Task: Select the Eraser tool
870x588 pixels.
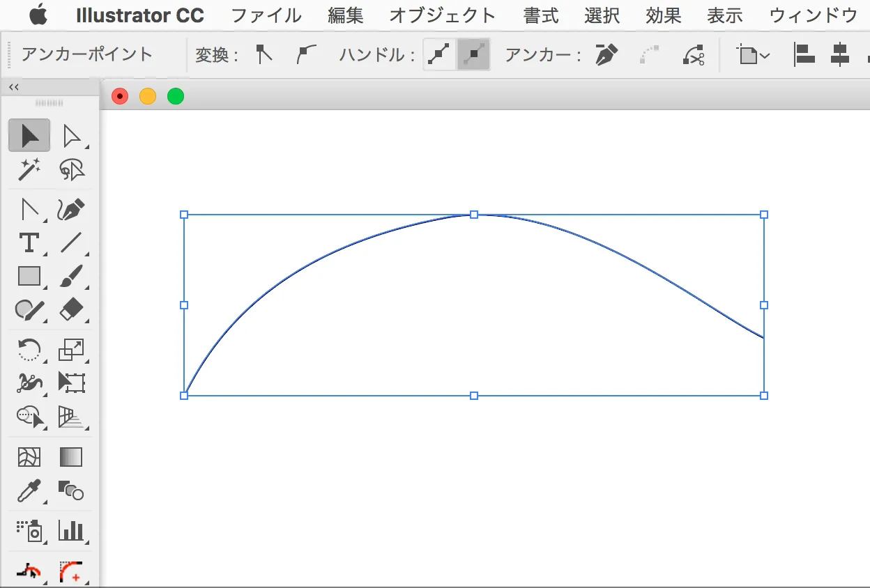Action: 72,309
